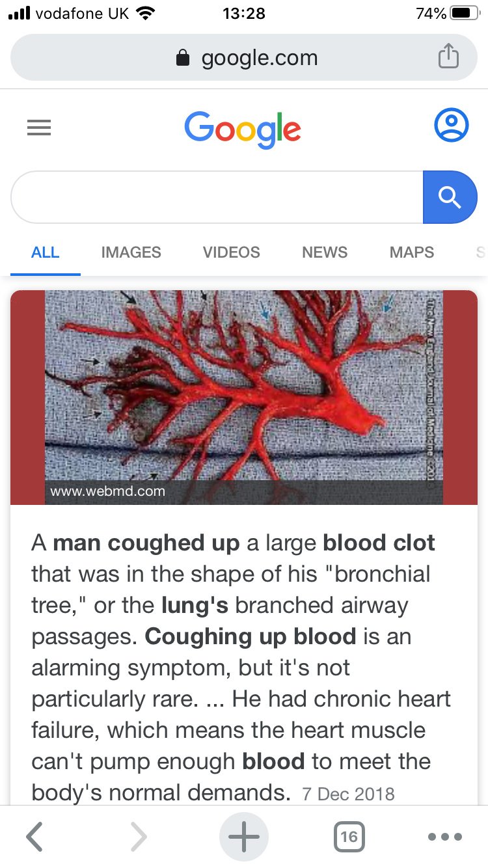This screenshot has height=868, width=488.
Task: Switch to the Videos tab
Action: [x=232, y=252]
